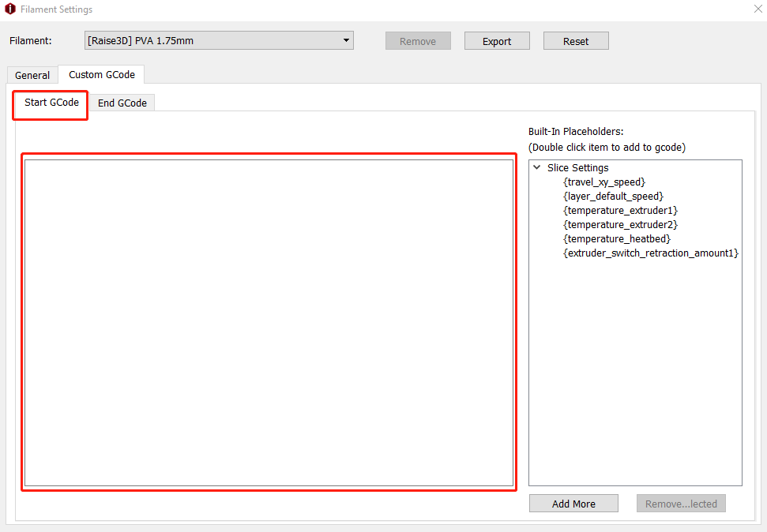
Task: Collapse the Slice Settings tree chevron
Action: 537,167
